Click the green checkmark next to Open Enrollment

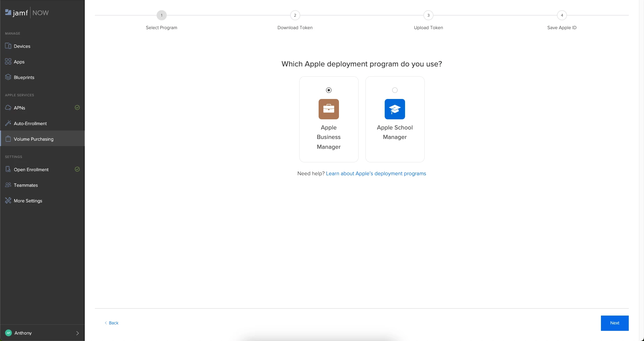[77, 169]
